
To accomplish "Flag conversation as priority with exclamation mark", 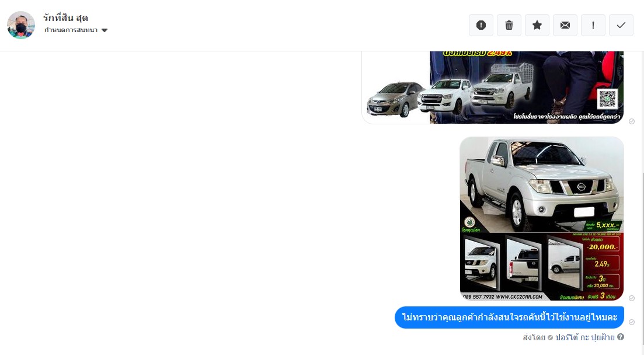I will (593, 26).
